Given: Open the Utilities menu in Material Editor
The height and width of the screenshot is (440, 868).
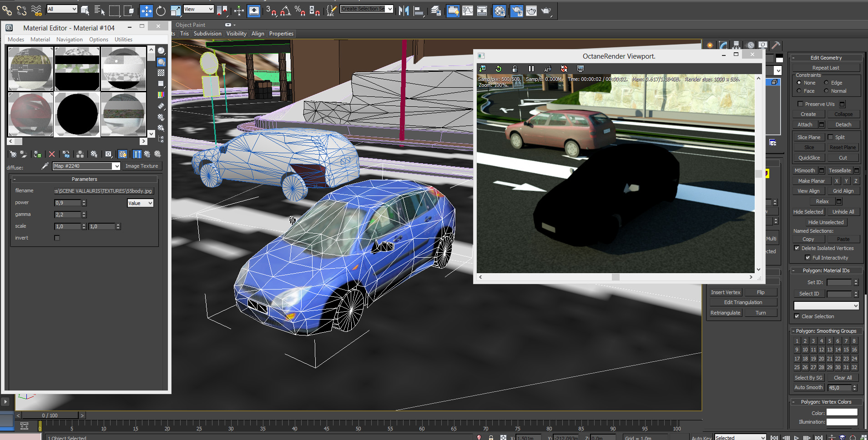Looking at the screenshot, I should 123,40.
